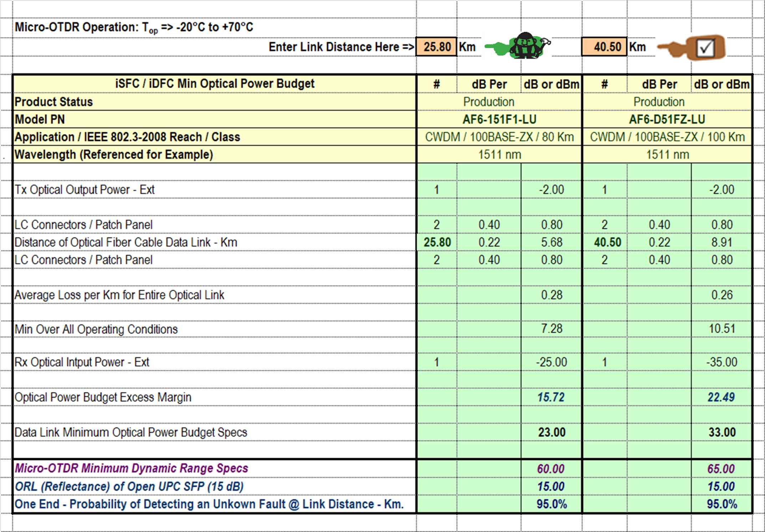Select the iSFC / iDFC Min Optical Power Budget header
Viewport: 765px width, 532px height.
215,84
